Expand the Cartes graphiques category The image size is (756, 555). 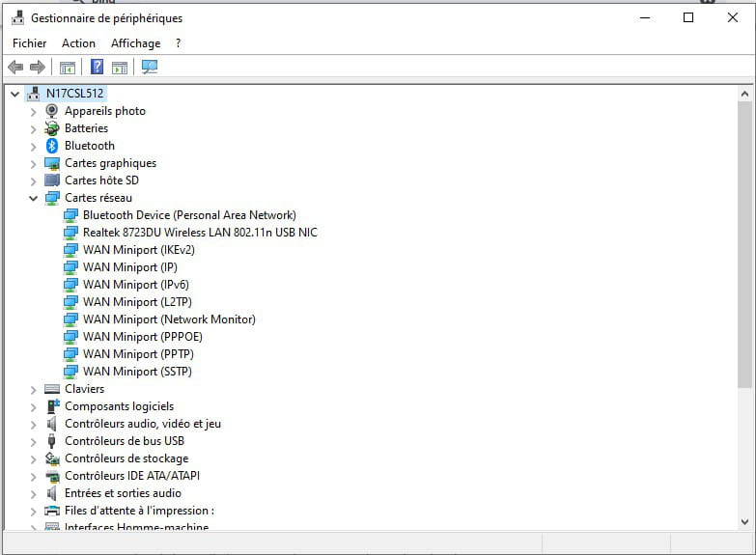tap(33, 163)
